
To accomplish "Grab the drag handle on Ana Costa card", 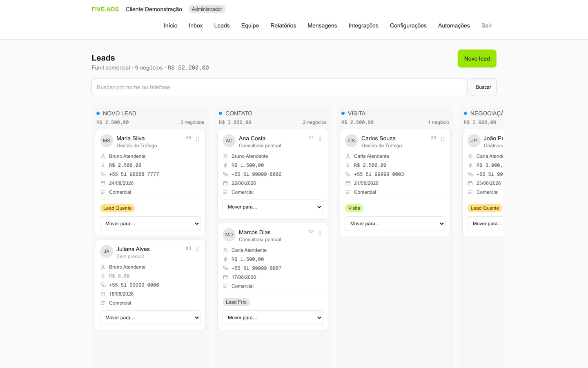I will (320, 139).
